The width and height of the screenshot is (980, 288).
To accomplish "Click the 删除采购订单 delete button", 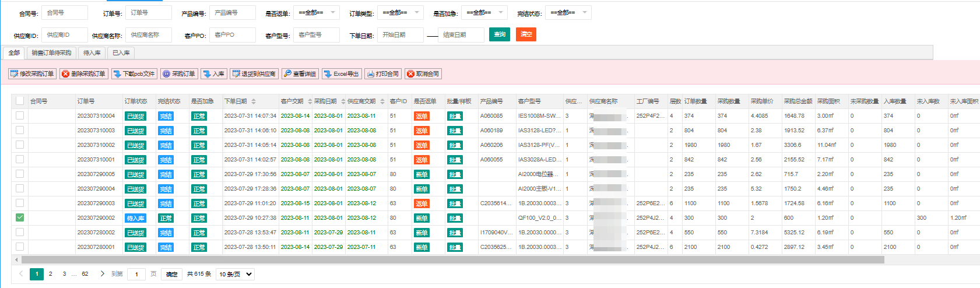I will [83, 74].
